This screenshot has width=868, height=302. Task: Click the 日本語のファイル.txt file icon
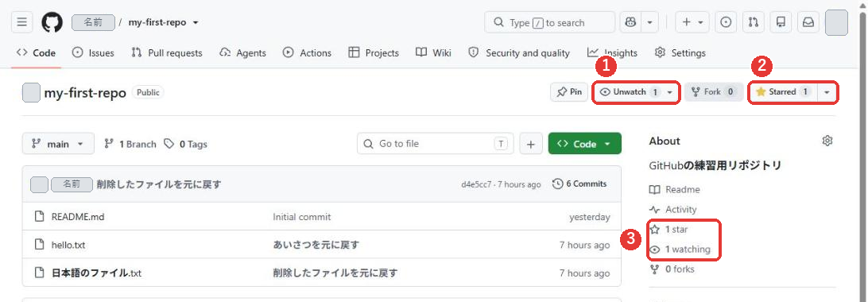click(x=39, y=273)
